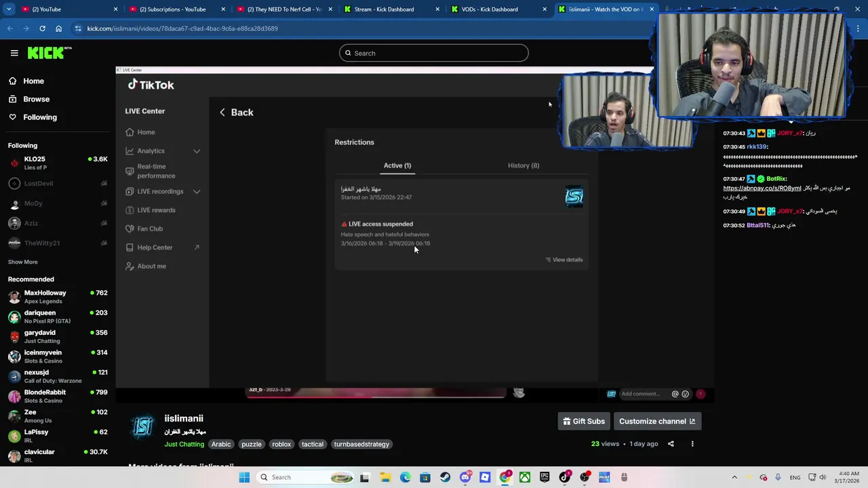This screenshot has width=868, height=488.
Task: Click View details for suspension
Action: [564, 260]
